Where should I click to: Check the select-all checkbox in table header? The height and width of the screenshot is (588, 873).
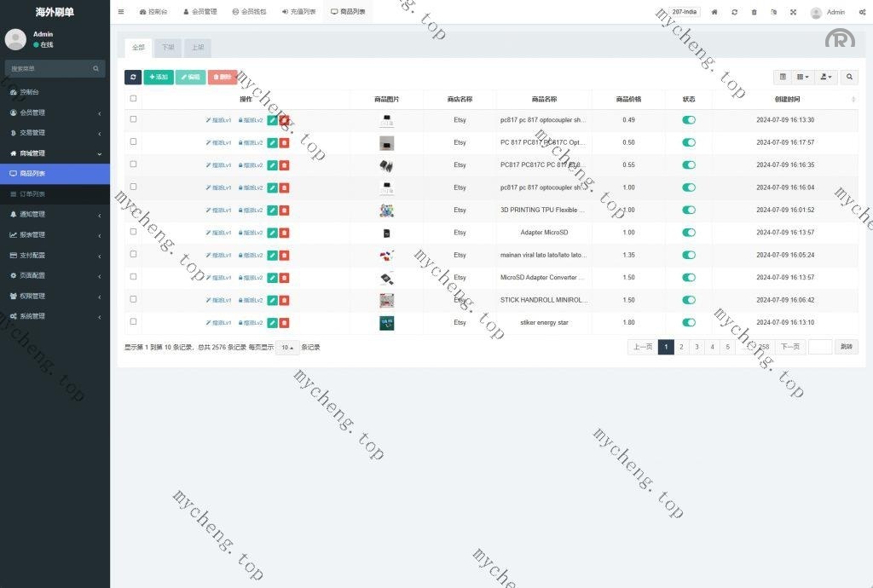(133, 99)
